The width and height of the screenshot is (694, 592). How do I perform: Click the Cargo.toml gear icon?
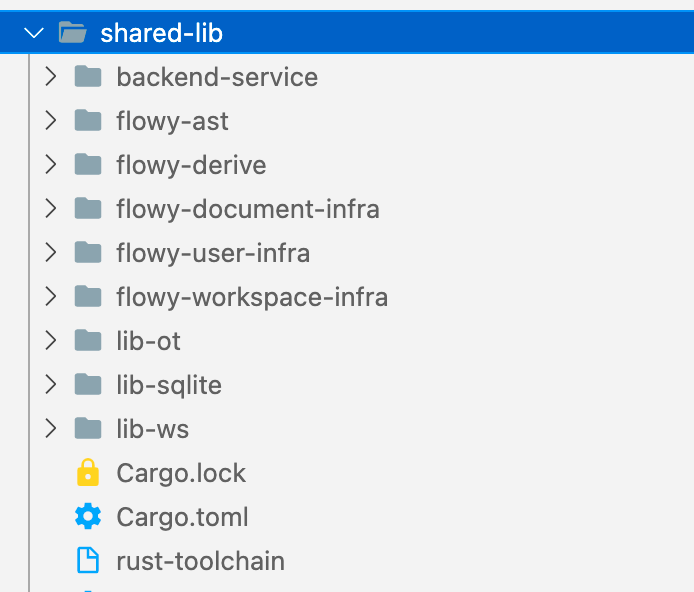coord(88,516)
